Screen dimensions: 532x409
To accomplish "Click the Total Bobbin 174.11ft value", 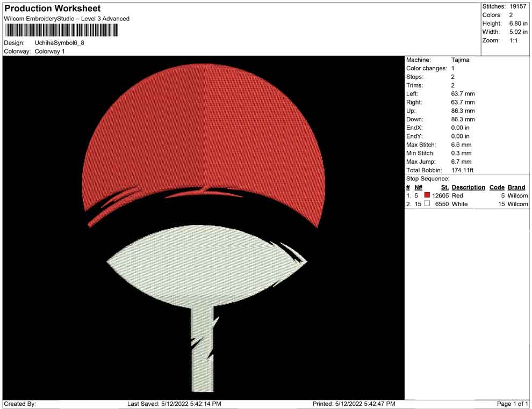I will click(462, 170).
